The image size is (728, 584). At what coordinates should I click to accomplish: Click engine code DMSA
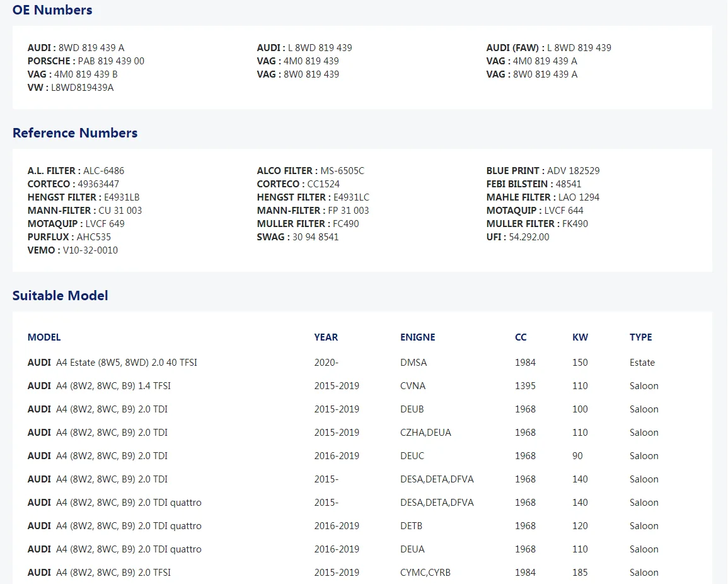coord(413,363)
